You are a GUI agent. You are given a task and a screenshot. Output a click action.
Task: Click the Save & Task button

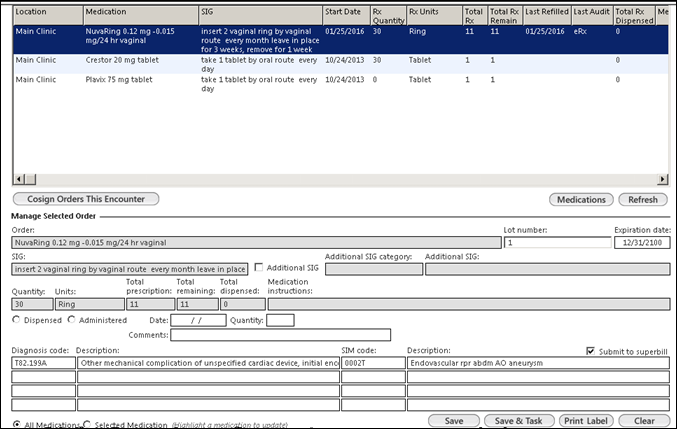[519, 421]
